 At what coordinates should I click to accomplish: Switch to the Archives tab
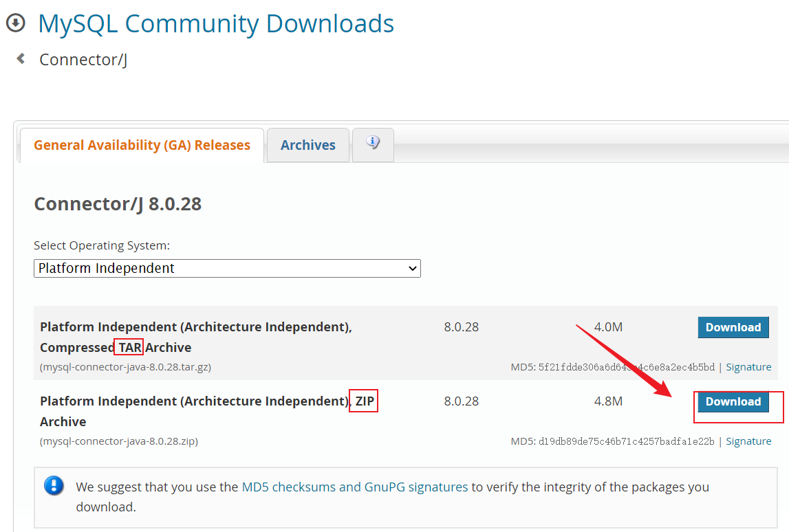pos(308,145)
